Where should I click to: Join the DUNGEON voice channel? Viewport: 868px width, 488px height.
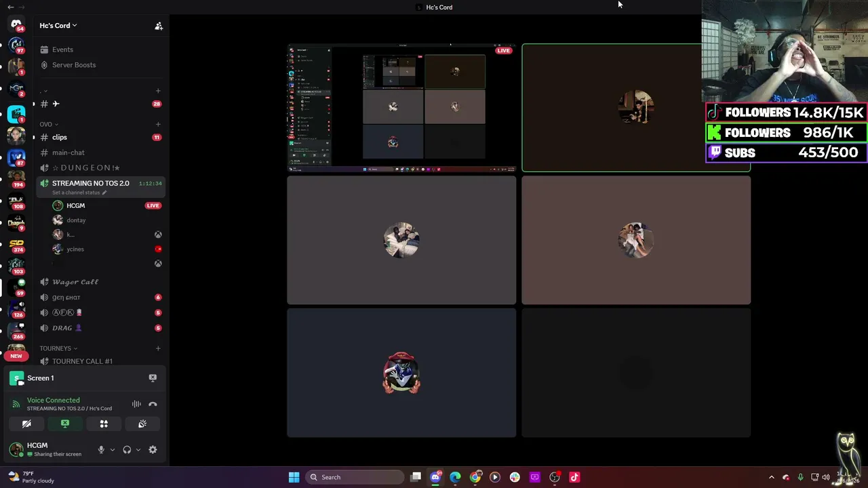pos(101,167)
